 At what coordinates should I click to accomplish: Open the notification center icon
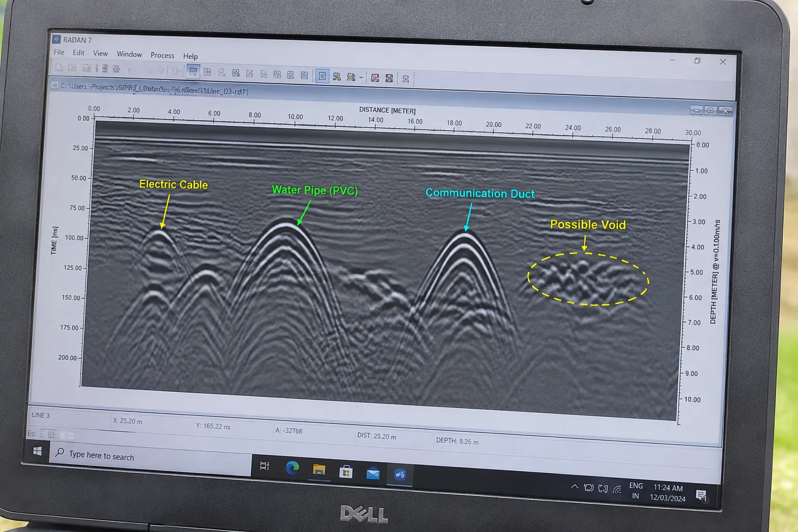pos(701,495)
